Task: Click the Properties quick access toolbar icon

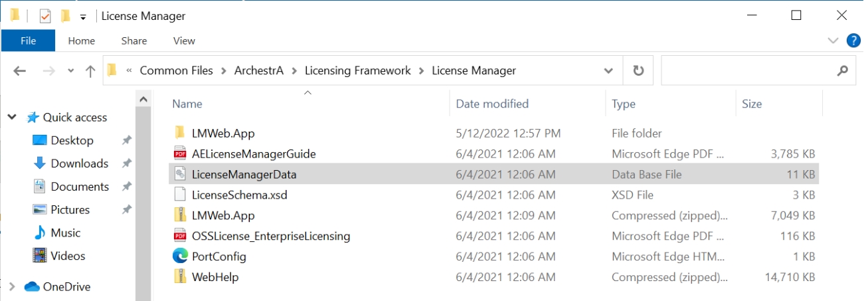Action: coord(45,15)
